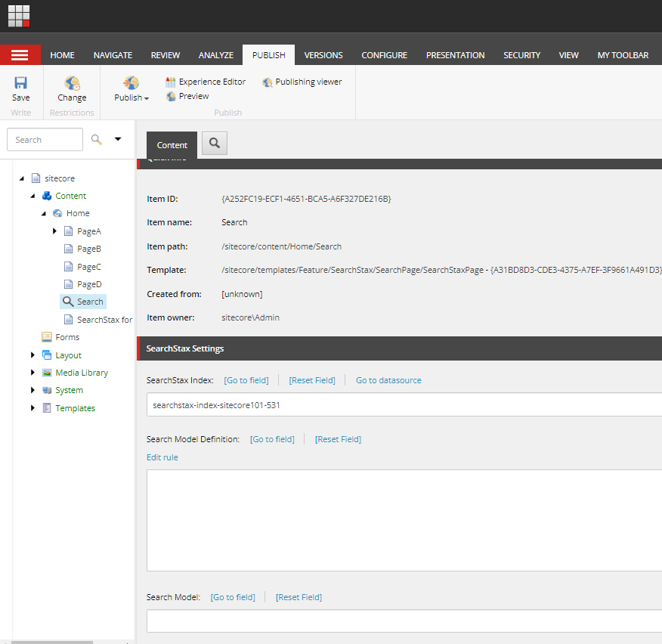Open the Sitecore launchpad grid icon
Image resolution: width=662 pixels, height=644 pixels.
point(19,16)
